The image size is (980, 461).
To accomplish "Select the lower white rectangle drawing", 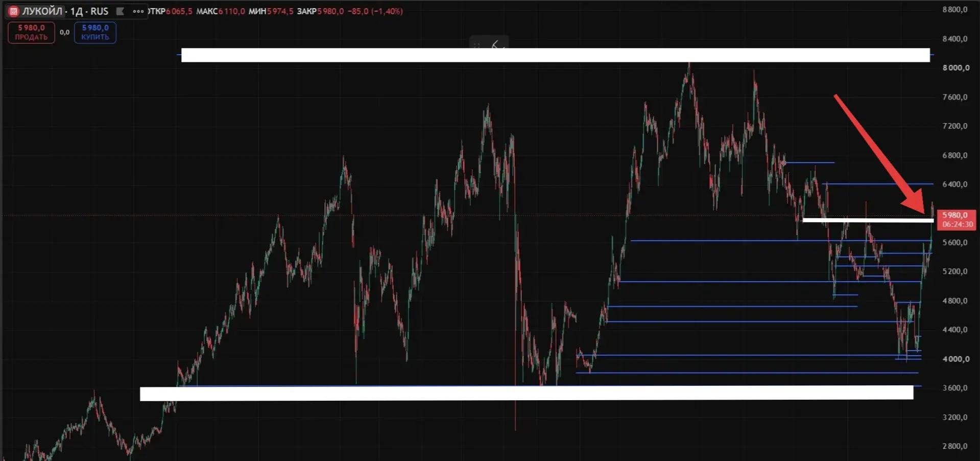I will click(x=527, y=394).
